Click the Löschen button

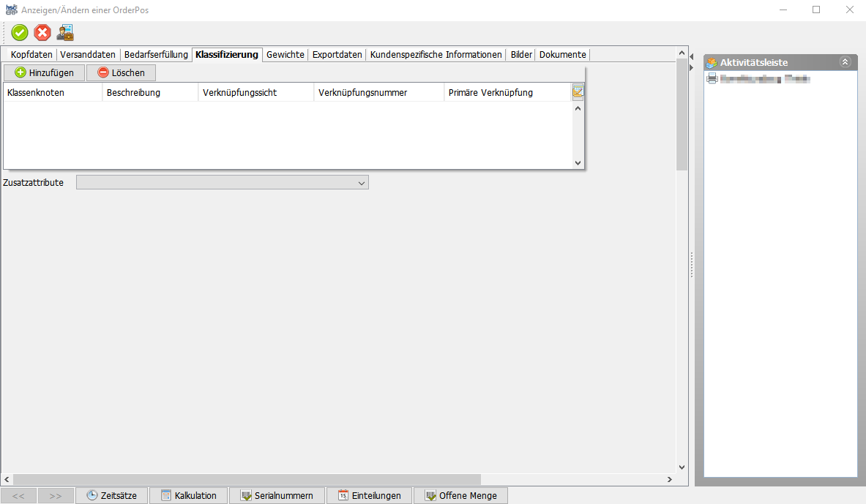coord(121,72)
